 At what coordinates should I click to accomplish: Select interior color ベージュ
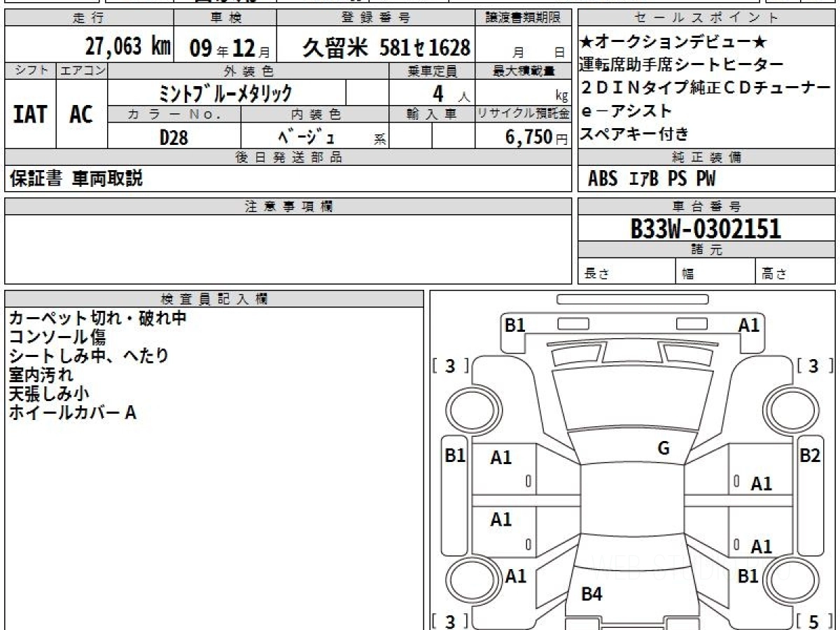tap(307, 136)
